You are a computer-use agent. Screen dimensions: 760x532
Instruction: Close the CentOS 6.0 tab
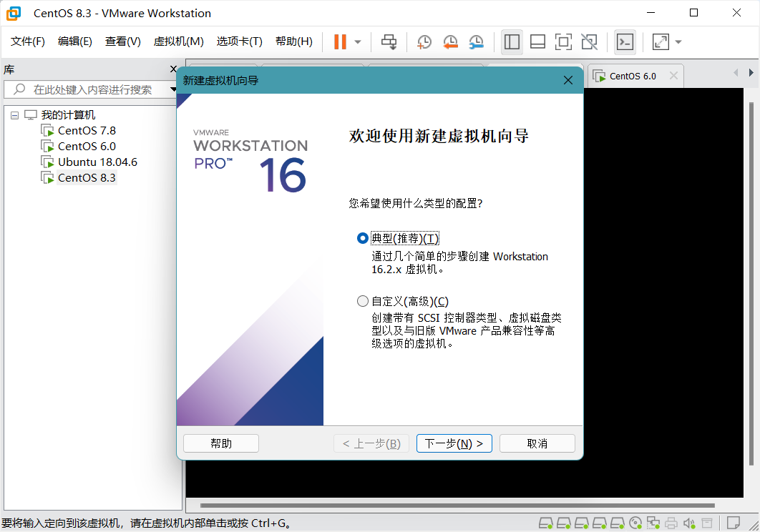point(673,76)
